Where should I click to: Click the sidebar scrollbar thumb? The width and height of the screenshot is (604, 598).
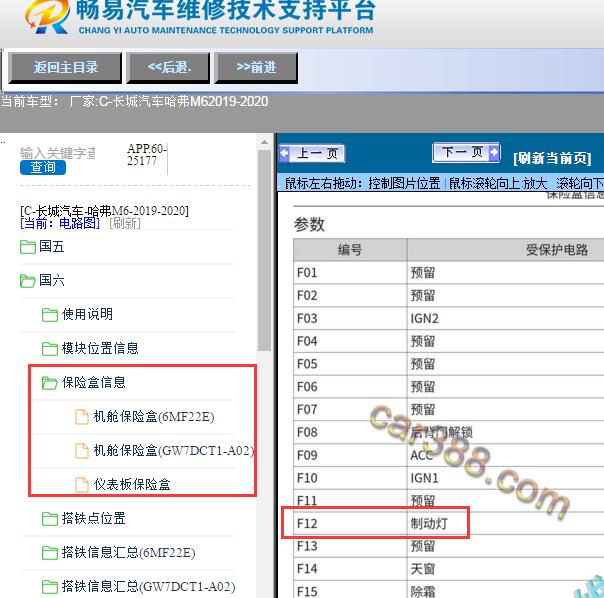pos(264,250)
